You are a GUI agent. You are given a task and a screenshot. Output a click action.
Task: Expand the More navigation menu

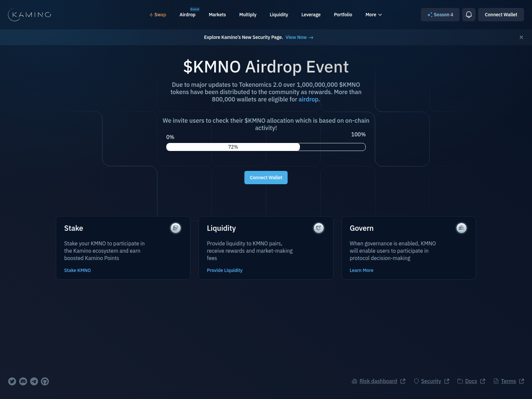[373, 15]
